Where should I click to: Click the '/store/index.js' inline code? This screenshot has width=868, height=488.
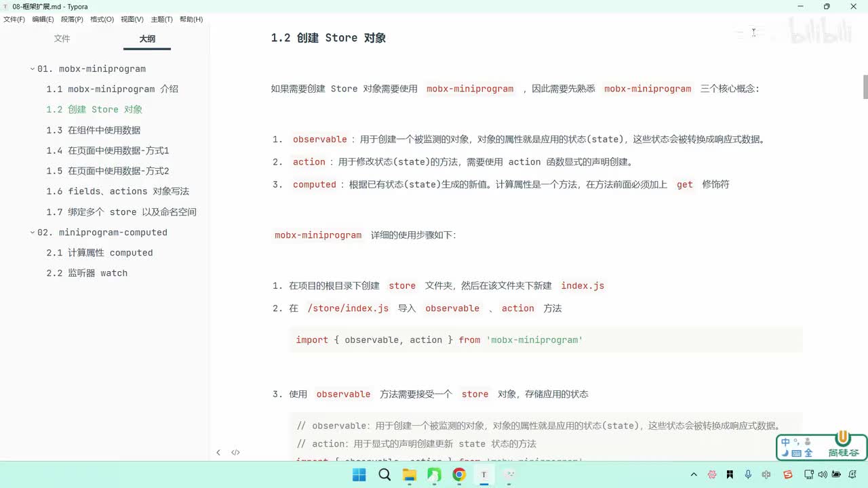point(348,308)
